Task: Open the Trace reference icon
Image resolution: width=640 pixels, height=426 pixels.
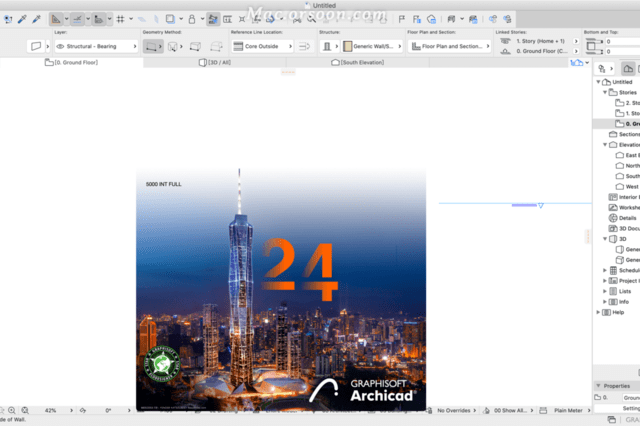Action: coord(170,19)
